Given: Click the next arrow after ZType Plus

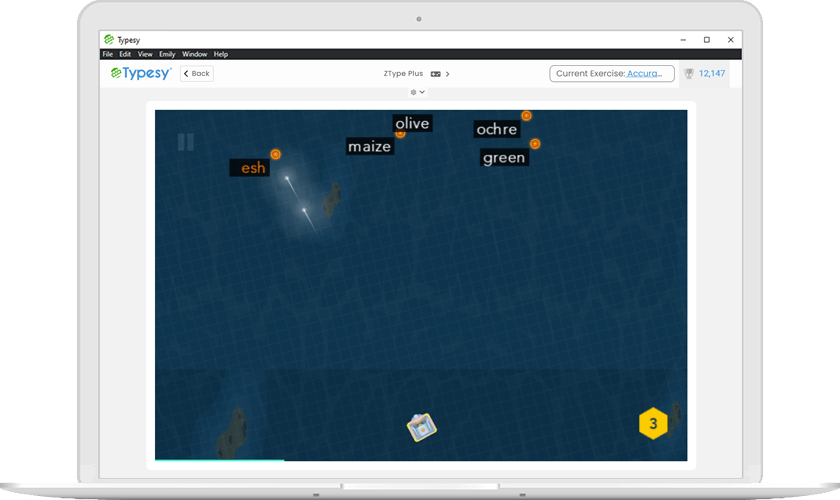Looking at the screenshot, I should (x=447, y=74).
